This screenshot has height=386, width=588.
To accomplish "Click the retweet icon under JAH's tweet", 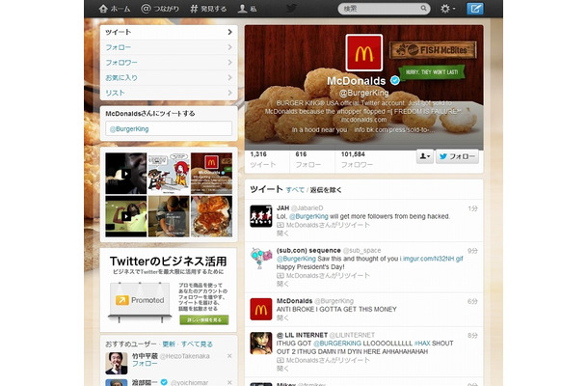I will click(x=281, y=225).
